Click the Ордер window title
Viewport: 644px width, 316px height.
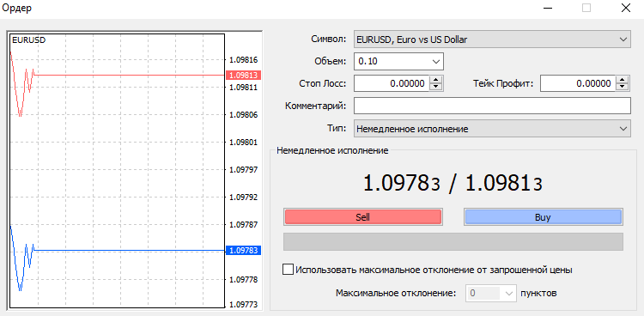(17, 9)
